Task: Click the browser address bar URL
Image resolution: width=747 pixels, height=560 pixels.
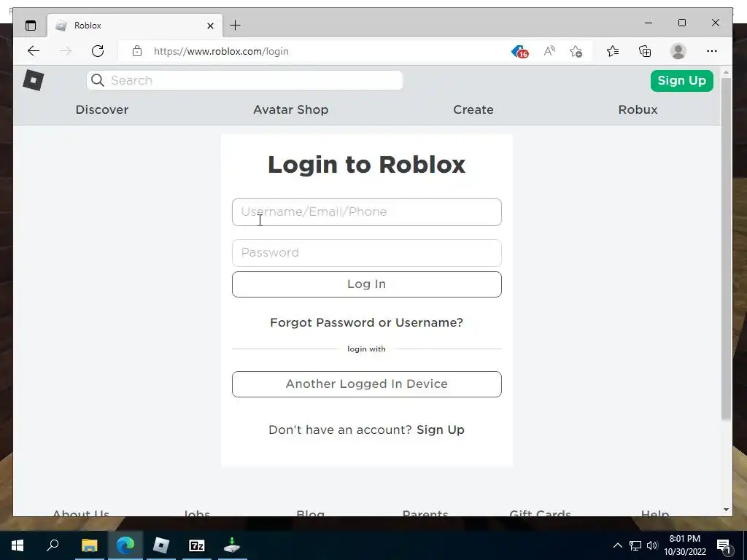Action: coord(221,52)
